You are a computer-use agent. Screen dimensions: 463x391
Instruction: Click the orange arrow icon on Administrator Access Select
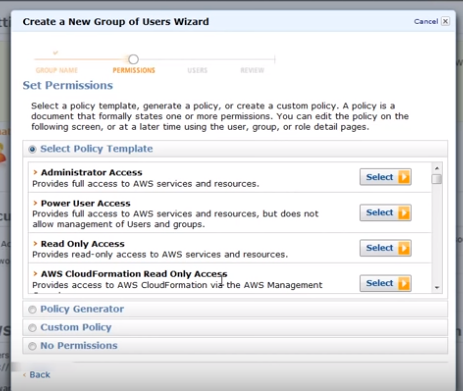(x=404, y=177)
